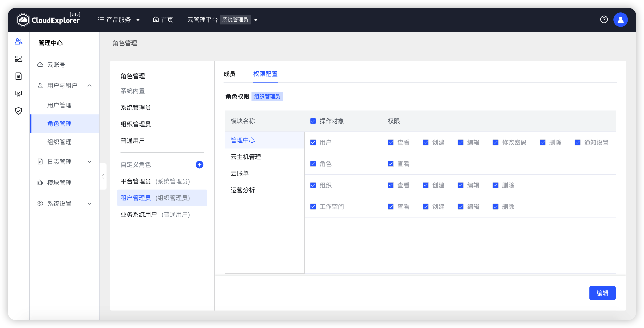The height and width of the screenshot is (328, 644).
Task: Select the built-in 组织管理员 role
Action: coord(136,124)
